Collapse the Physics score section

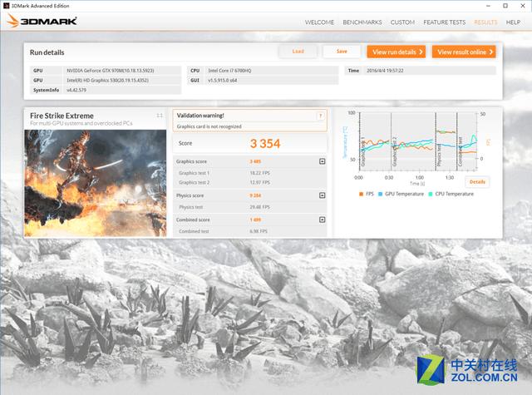[322, 195]
